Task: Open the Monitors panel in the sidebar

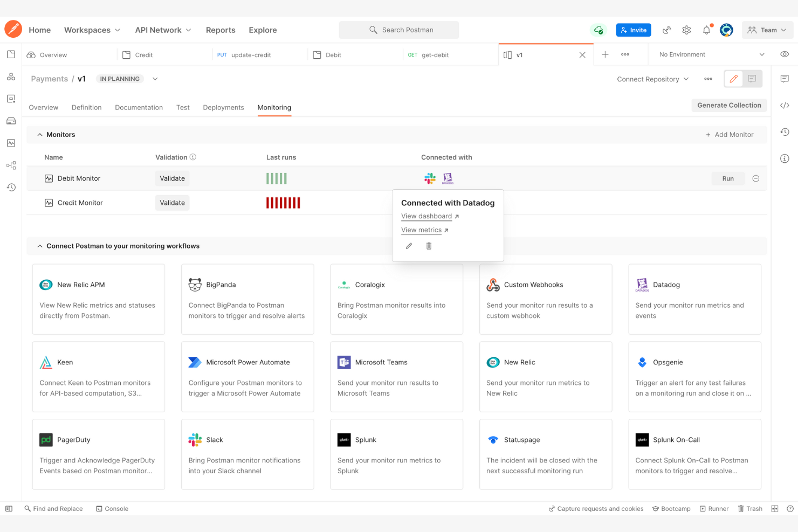Action: pyautogui.click(x=11, y=143)
